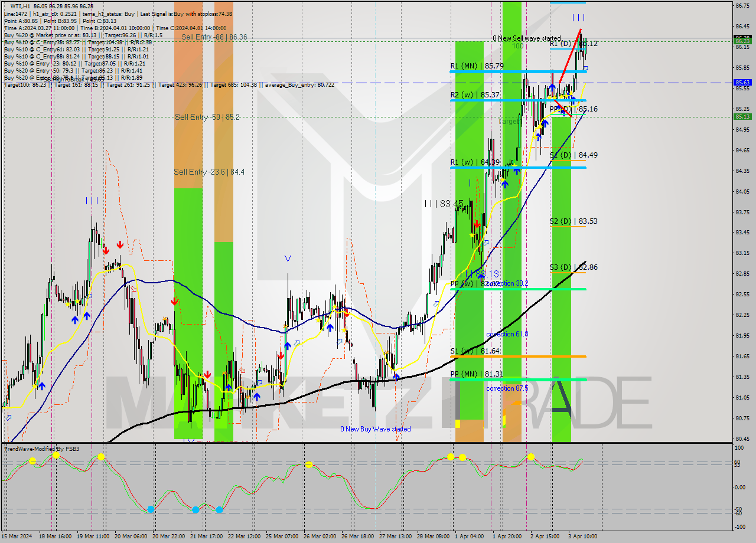Click the 2 Apr 15:00 time label
The image size is (756, 543).
pyautogui.click(x=545, y=537)
